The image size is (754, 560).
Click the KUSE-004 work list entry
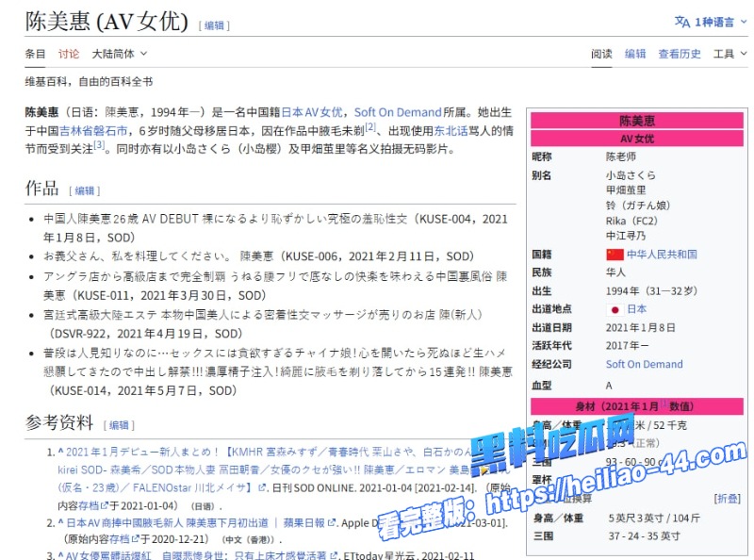click(x=275, y=228)
